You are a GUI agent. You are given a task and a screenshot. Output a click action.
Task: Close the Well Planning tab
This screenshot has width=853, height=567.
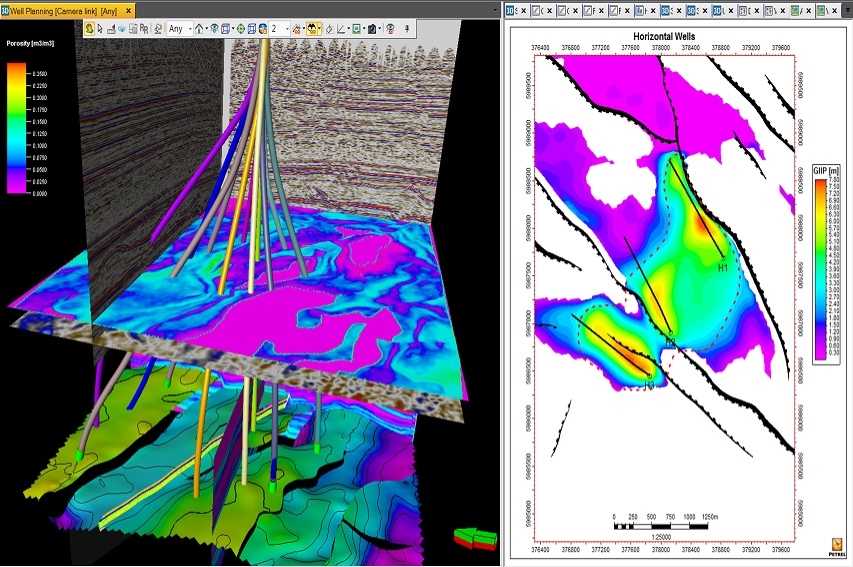point(128,11)
